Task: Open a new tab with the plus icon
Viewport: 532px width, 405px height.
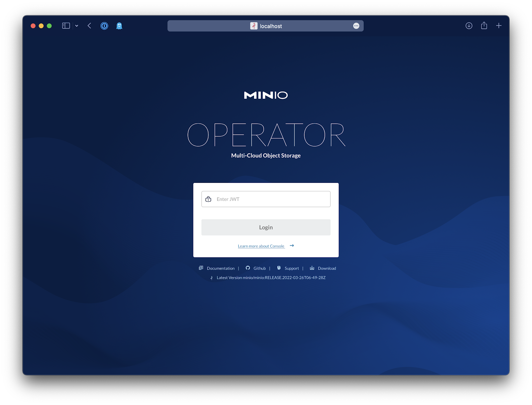Action: [499, 26]
